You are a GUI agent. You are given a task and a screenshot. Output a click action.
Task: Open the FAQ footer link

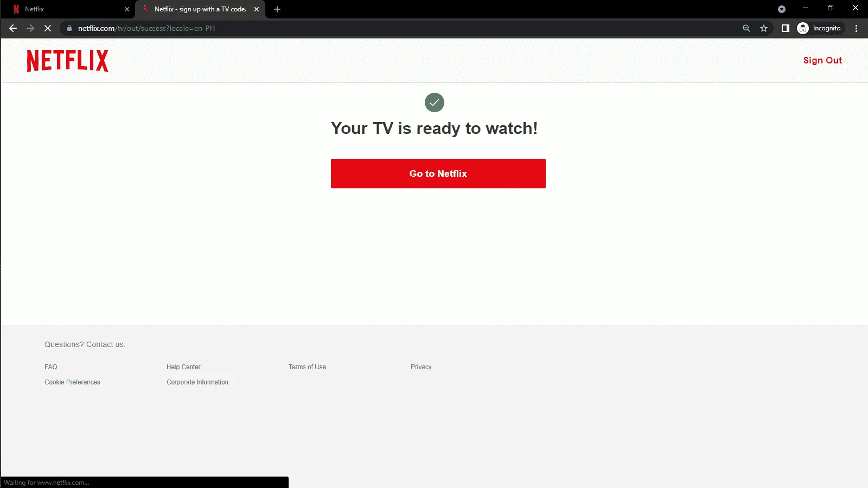click(x=51, y=367)
